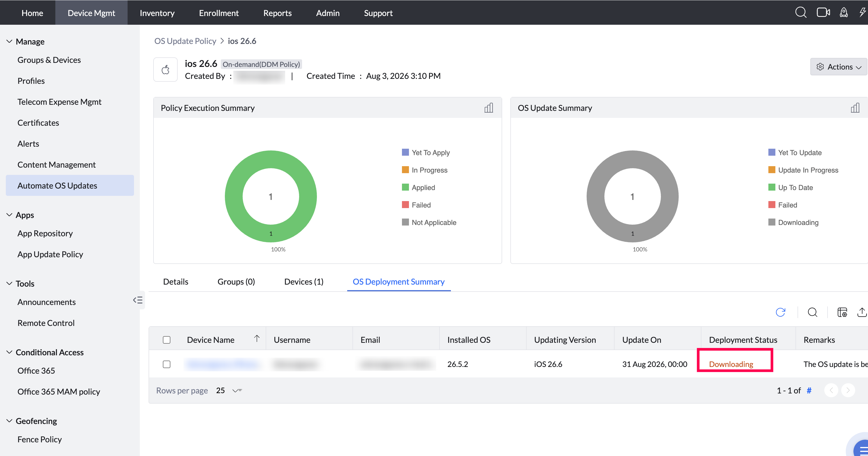Image resolution: width=868 pixels, height=456 pixels.
Task: Open the Inventory menu
Action: pos(157,13)
